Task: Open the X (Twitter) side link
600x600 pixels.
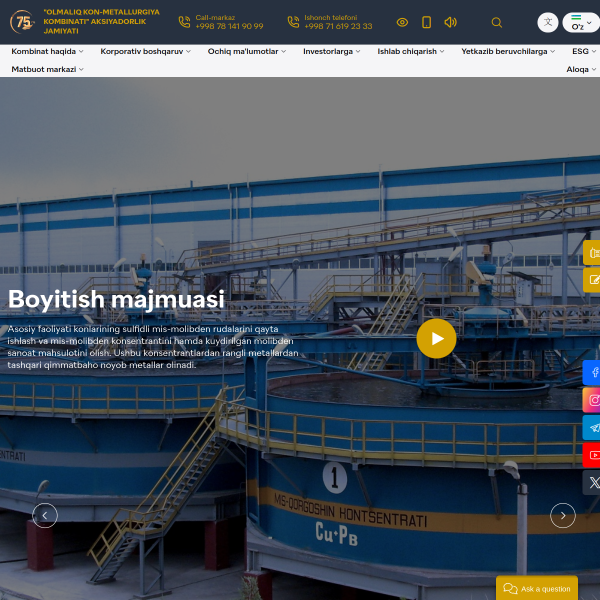Action: click(592, 483)
